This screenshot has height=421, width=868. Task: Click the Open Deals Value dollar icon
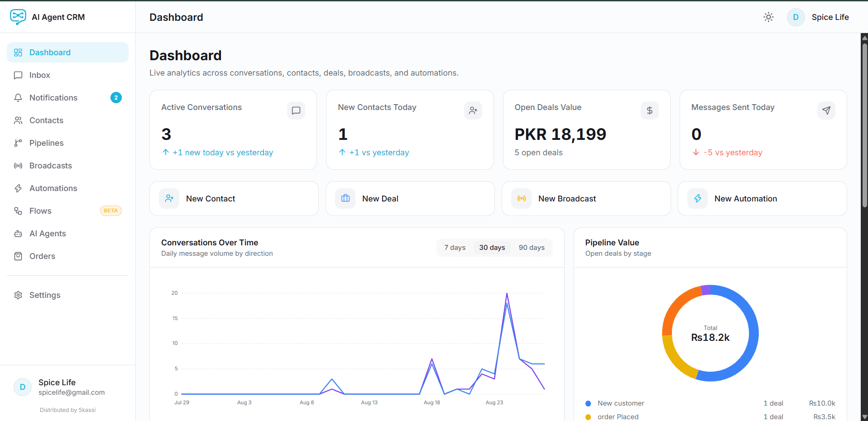pos(650,110)
